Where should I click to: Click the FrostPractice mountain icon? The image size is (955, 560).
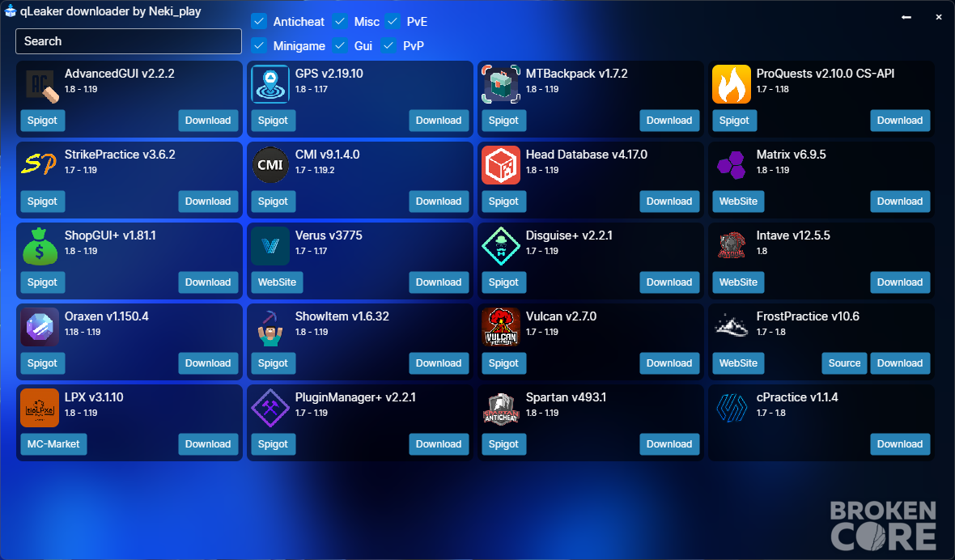pos(732,327)
